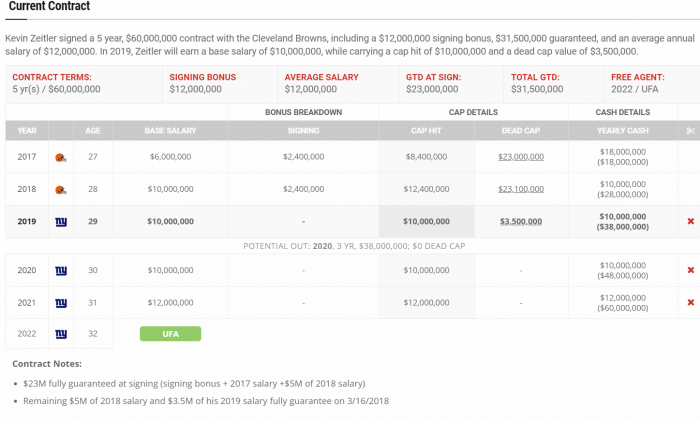Open the 2018 dead cap $23,100,000 link

pyautogui.click(x=521, y=189)
